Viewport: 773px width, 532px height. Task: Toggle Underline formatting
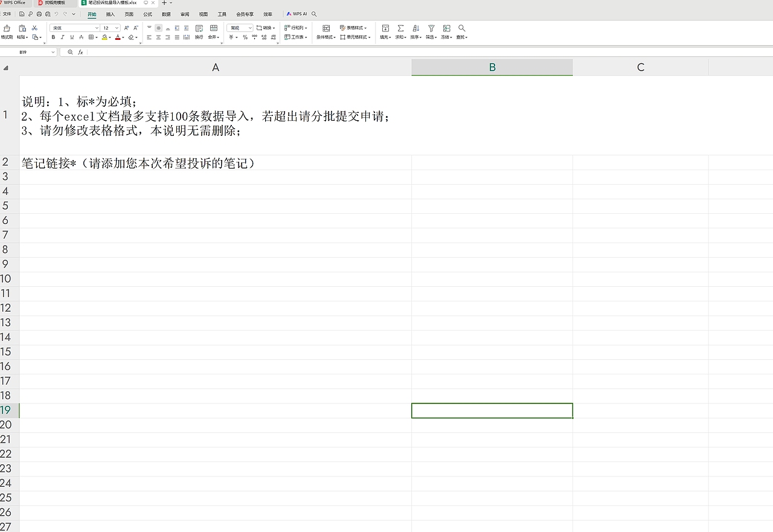pyautogui.click(x=72, y=37)
